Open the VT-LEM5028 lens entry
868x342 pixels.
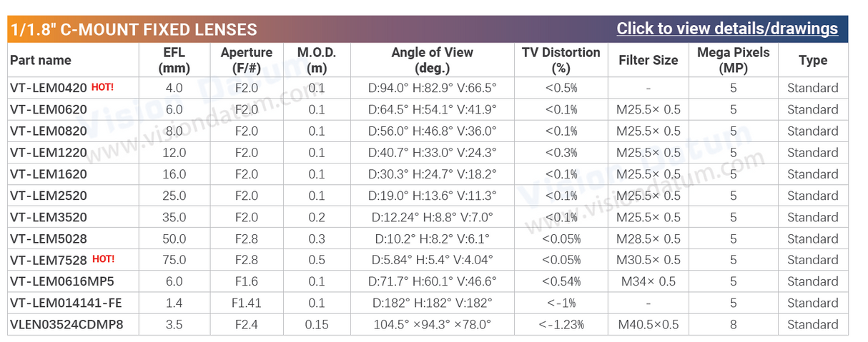tap(49, 238)
